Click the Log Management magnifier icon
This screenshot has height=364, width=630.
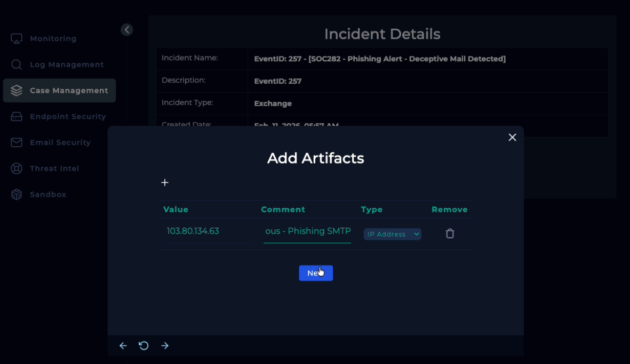(x=17, y=64)
